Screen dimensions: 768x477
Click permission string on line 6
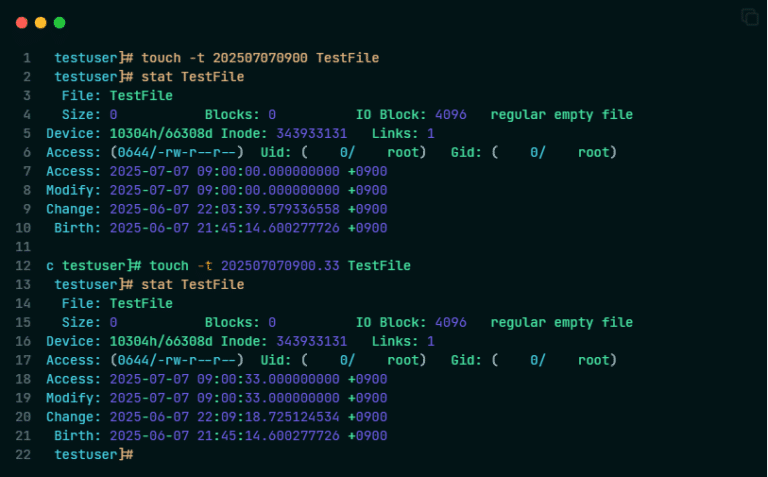tap(177, 153)
